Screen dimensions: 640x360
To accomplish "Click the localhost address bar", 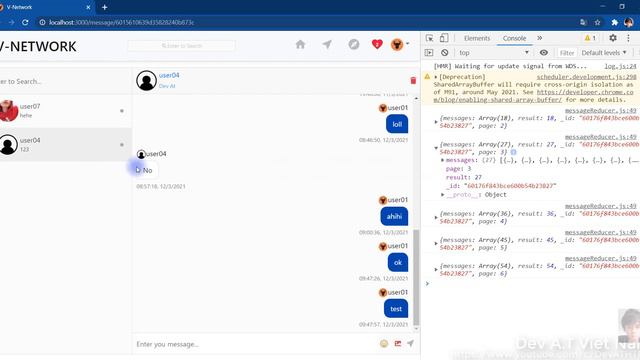I will [306, 22].
